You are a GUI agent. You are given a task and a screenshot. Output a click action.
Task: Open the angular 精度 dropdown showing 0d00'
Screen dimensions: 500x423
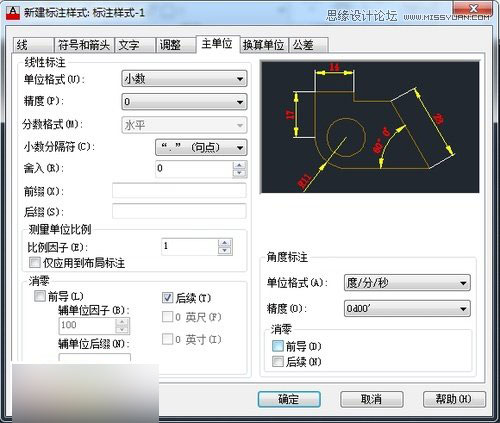407,309
